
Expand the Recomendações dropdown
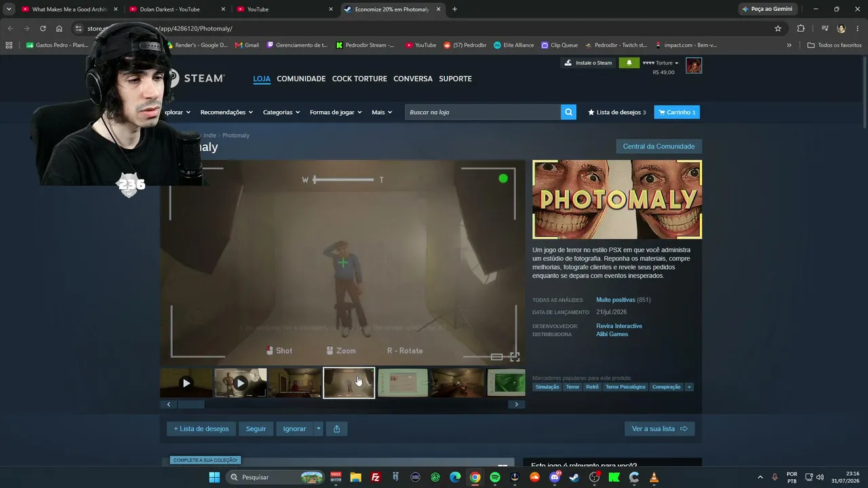(x=226, y=113)
